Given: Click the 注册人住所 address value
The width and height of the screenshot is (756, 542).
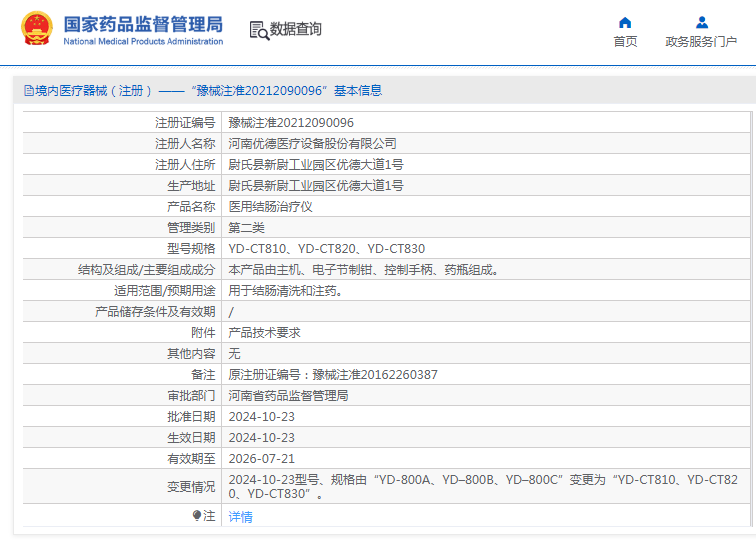Looking at the screenshot, I should [316, 165].
